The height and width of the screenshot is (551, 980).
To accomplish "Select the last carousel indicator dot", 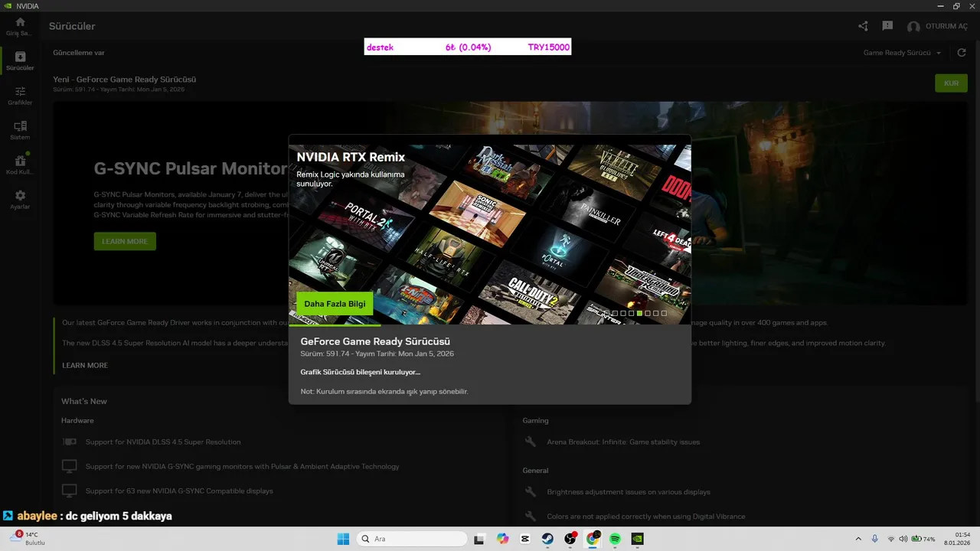I will (x=664, y=313).
